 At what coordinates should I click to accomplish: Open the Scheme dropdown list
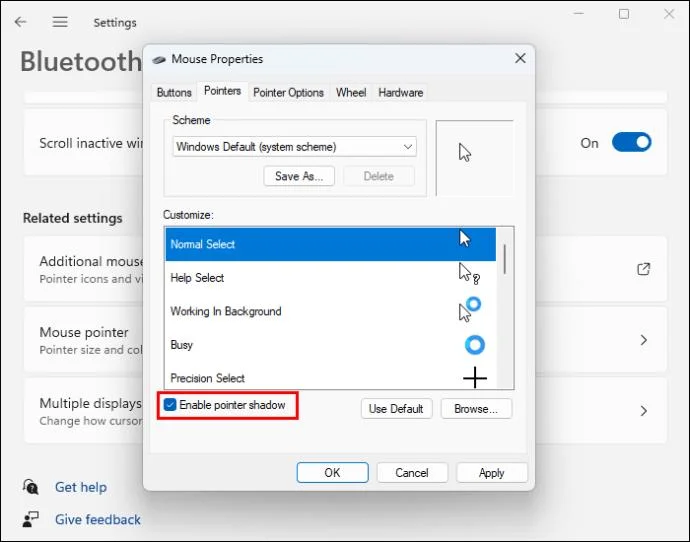click(294, 146)
